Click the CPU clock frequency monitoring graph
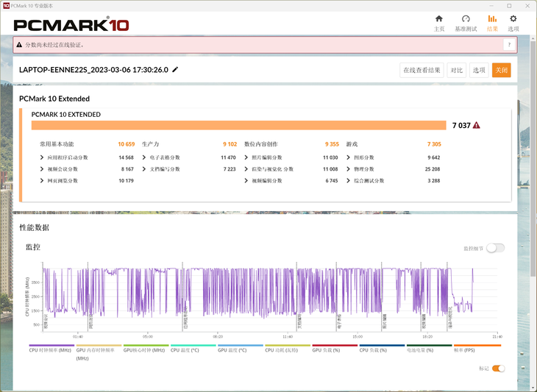Screen dimensions: 537x392 269,297
